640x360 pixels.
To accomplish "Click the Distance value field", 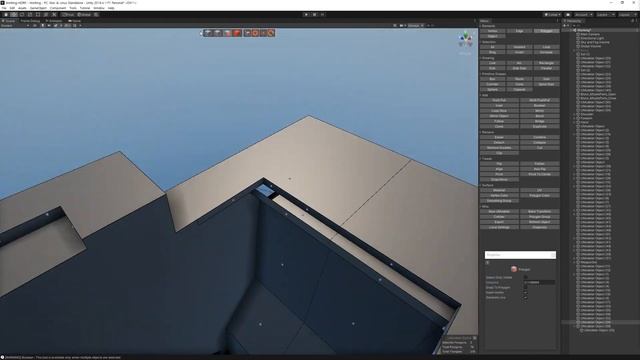I will (539, 282).
